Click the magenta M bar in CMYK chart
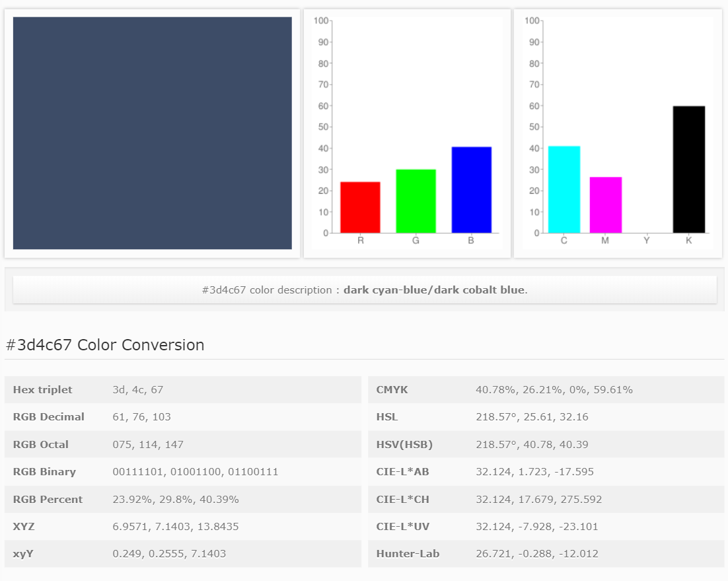 605,205
